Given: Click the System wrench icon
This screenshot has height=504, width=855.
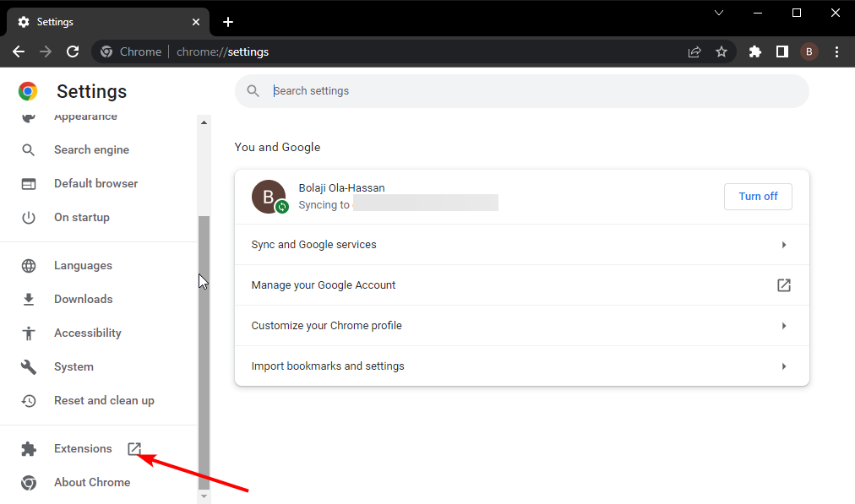Looking at the screenshot, I should click(x=29, y=367).
